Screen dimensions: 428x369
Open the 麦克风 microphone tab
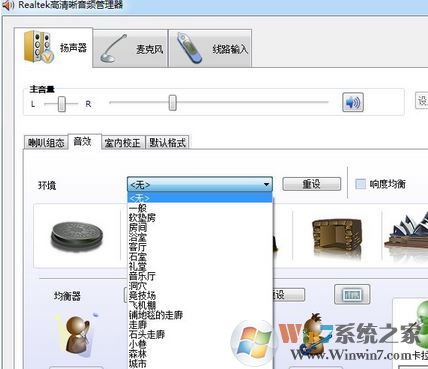(x=130, y=49)
